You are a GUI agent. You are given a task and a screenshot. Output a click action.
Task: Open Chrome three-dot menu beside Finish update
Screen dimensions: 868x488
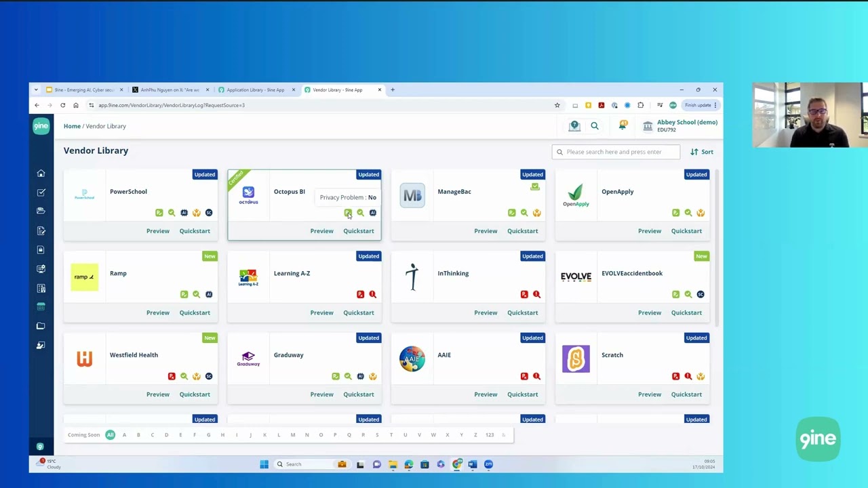715,105
